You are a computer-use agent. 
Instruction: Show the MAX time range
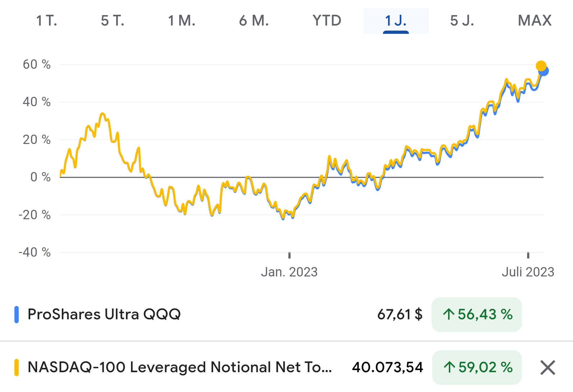[x=534, y=21]
